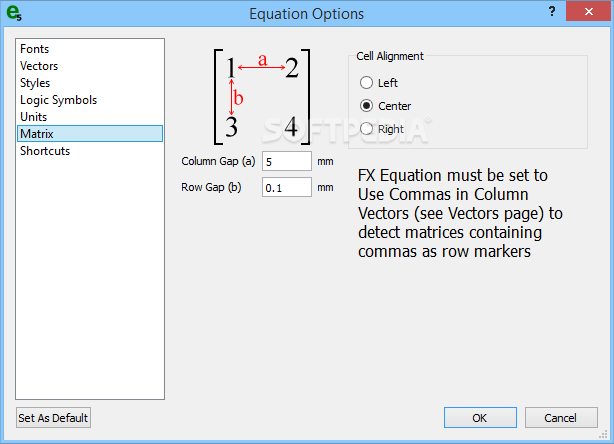
Task: Cancel the Equation Options dialog
Action: [561, 418]
